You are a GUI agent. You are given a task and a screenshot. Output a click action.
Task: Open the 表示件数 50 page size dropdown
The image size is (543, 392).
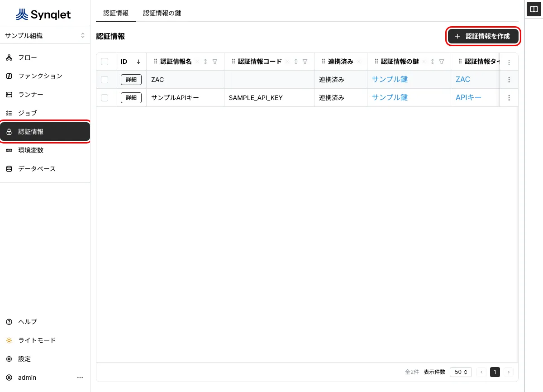point(461,372)
